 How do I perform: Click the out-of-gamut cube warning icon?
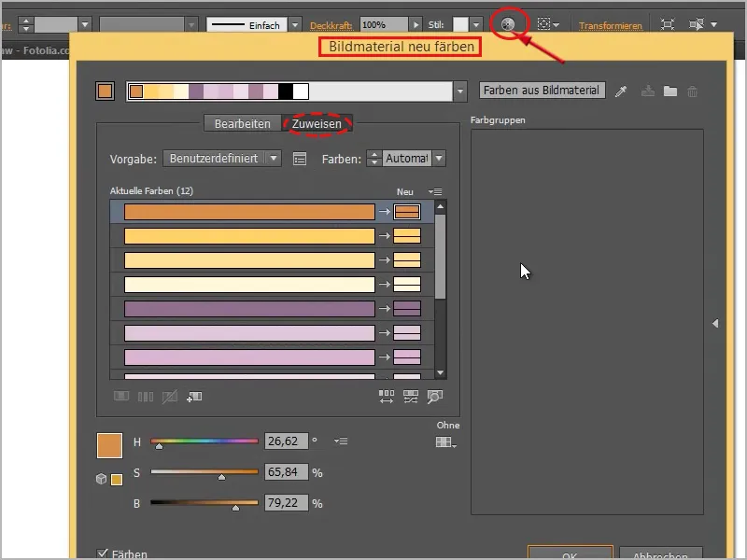pyautogui.click(x=101, y=479)
